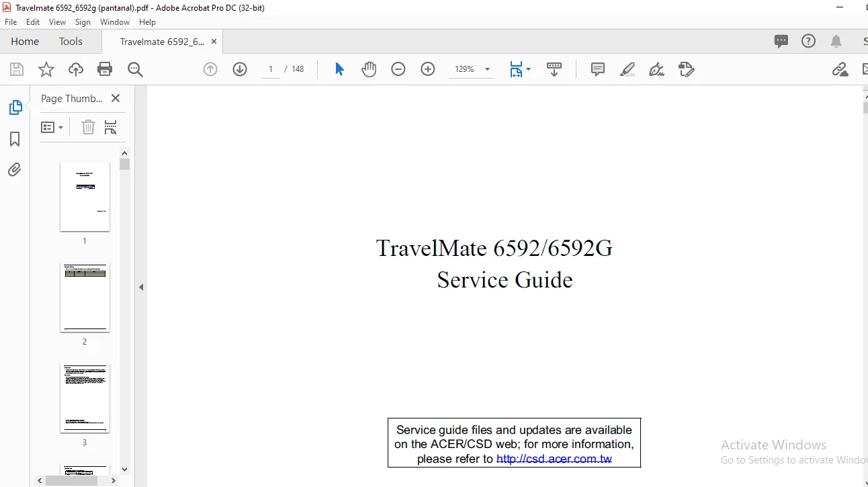Select page 2 thumbnail
This screenshot has width=868, height=487.
point(85,298)
